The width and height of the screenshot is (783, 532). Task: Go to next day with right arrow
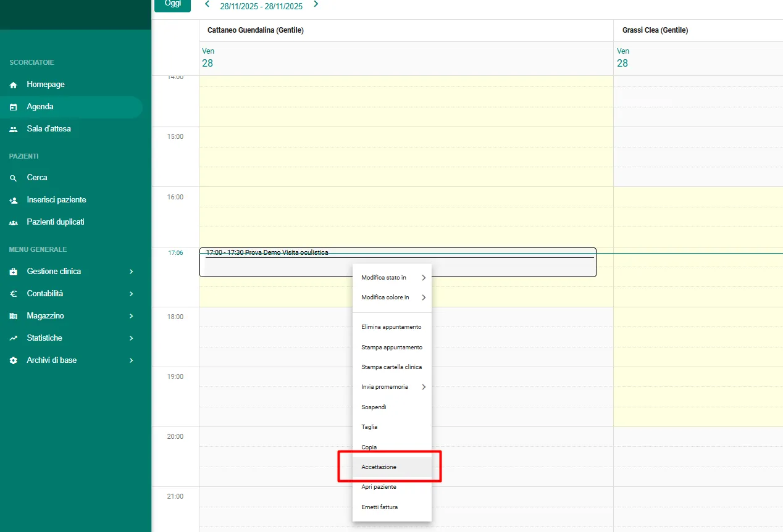[316, 4]
